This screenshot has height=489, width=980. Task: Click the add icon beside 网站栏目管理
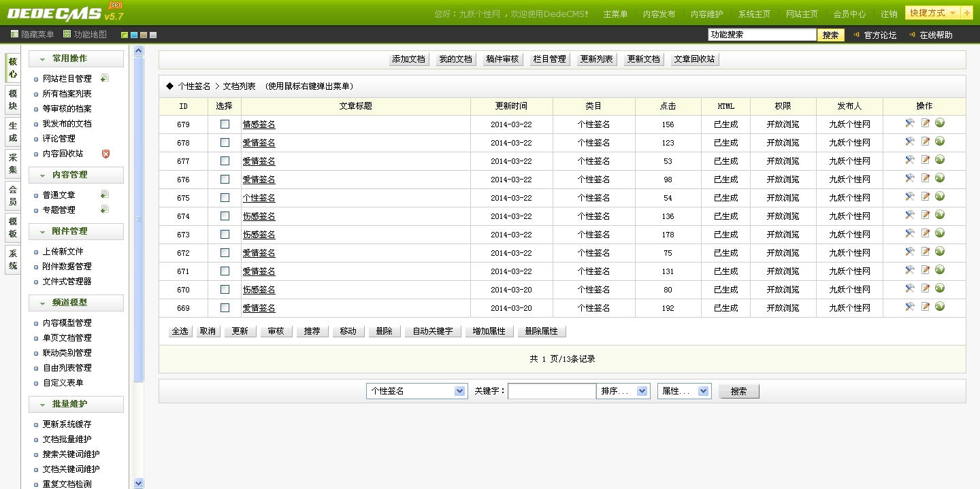point(105,78)
